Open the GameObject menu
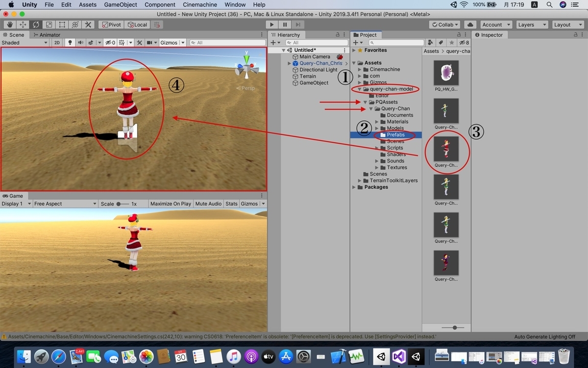Screen dimensions: 588x368 coord(121,4)
